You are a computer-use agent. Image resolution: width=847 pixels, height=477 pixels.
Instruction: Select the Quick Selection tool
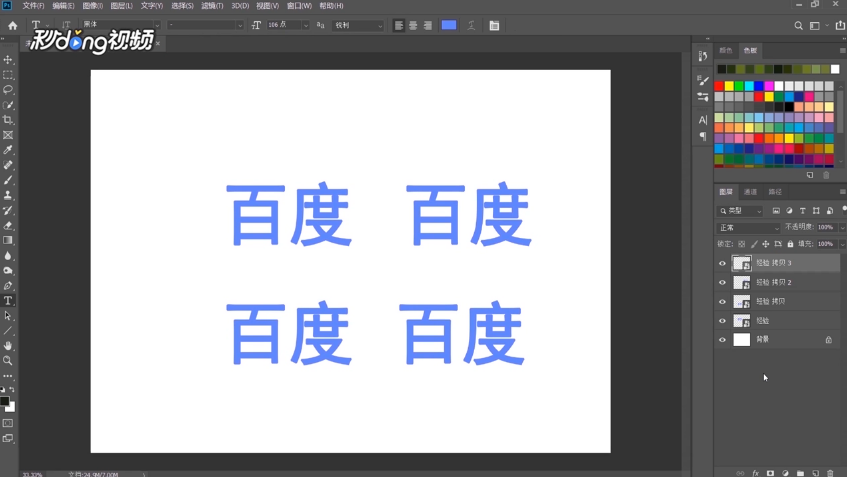(x=8, y=105)
